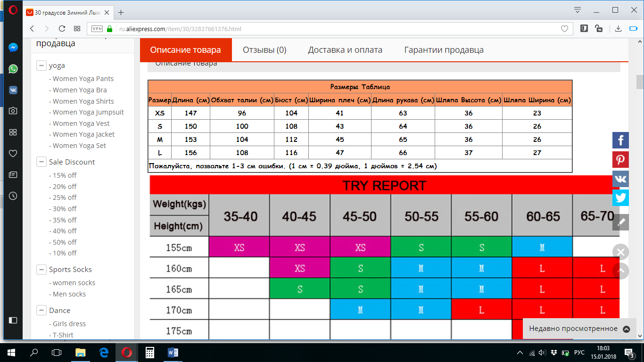Viewport: 644px width, 362px height.
Task: Share product on Pinterest
Action: click(x=620, y=159)
